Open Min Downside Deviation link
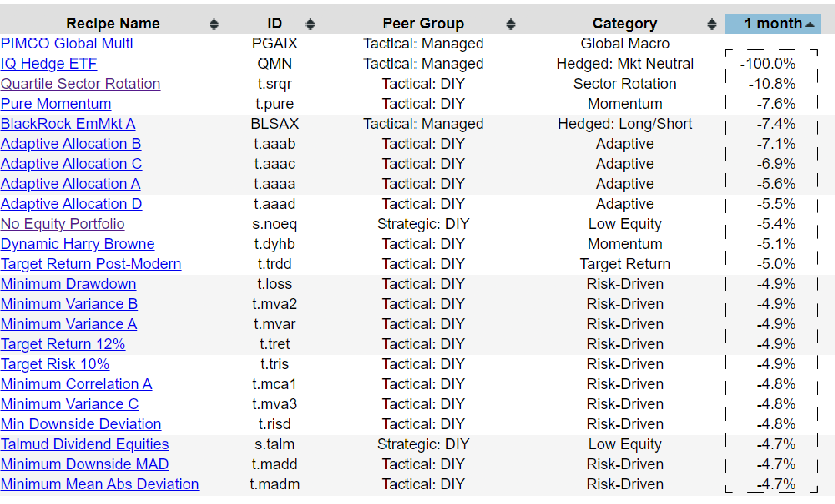Screen dimensions: 835x504 pyautogui.click(x=81, y=424)
